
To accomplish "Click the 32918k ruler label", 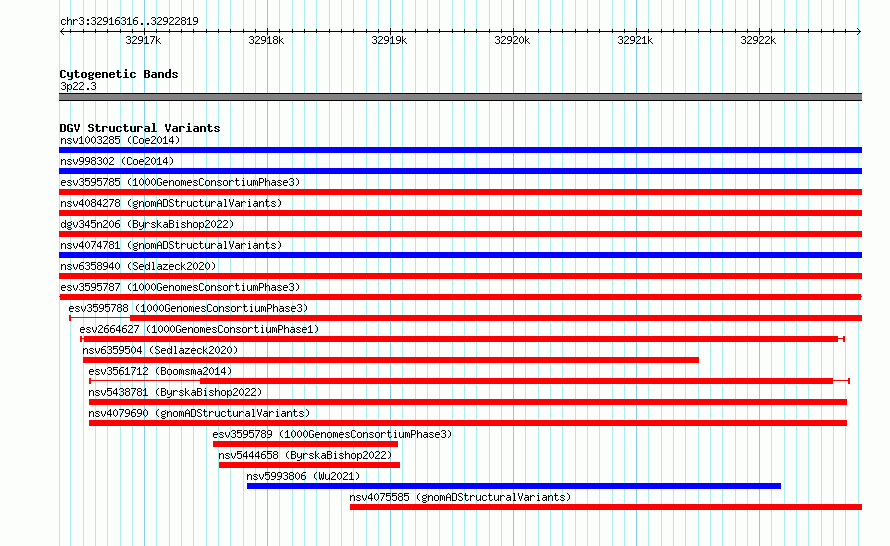I will coord(266,40).
